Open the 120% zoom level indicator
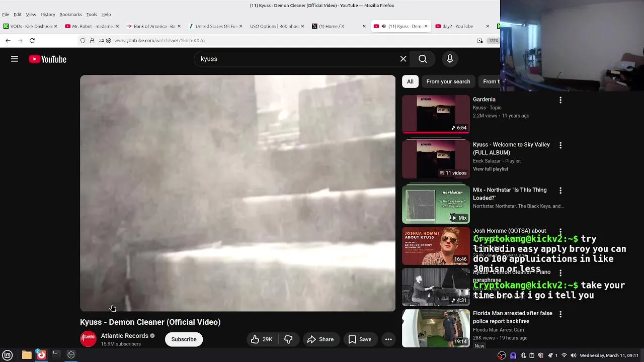This screenshot has width=644, height=362. point(494,40)
